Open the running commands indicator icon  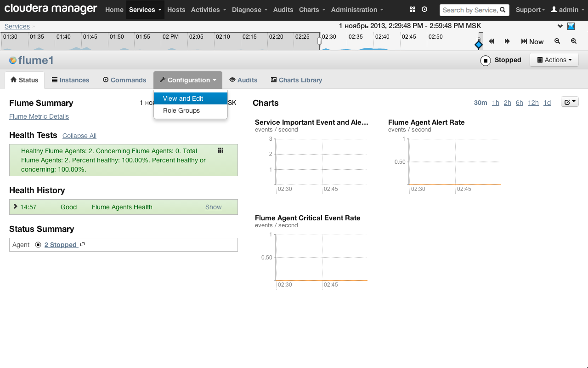(x=424, y=10)
